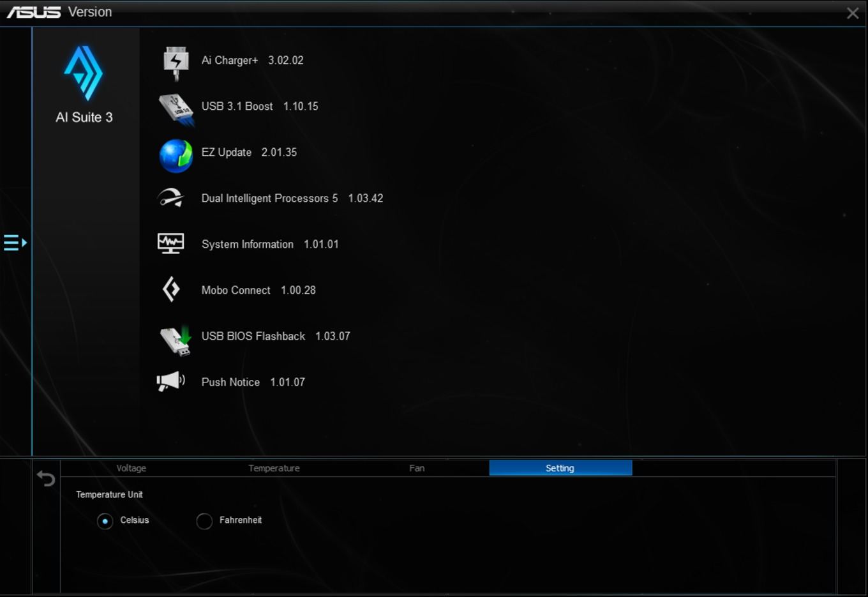Click the AI Suite 3 title text
The image size is (868, 597).
pyautogui.click(x=84, y=117)
